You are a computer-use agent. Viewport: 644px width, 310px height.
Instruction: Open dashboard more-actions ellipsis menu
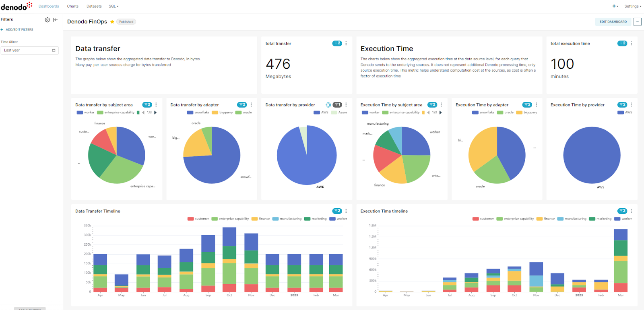click(x=637, y=22)
